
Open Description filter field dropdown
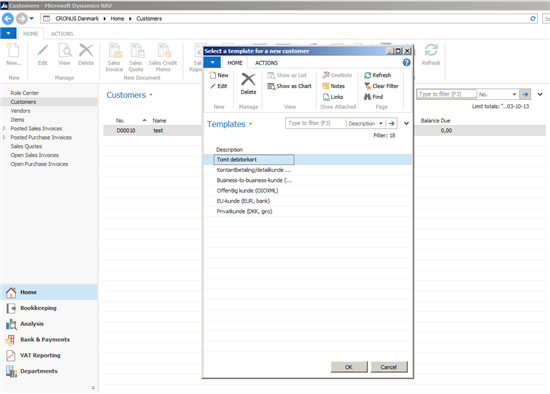point(380,123)
